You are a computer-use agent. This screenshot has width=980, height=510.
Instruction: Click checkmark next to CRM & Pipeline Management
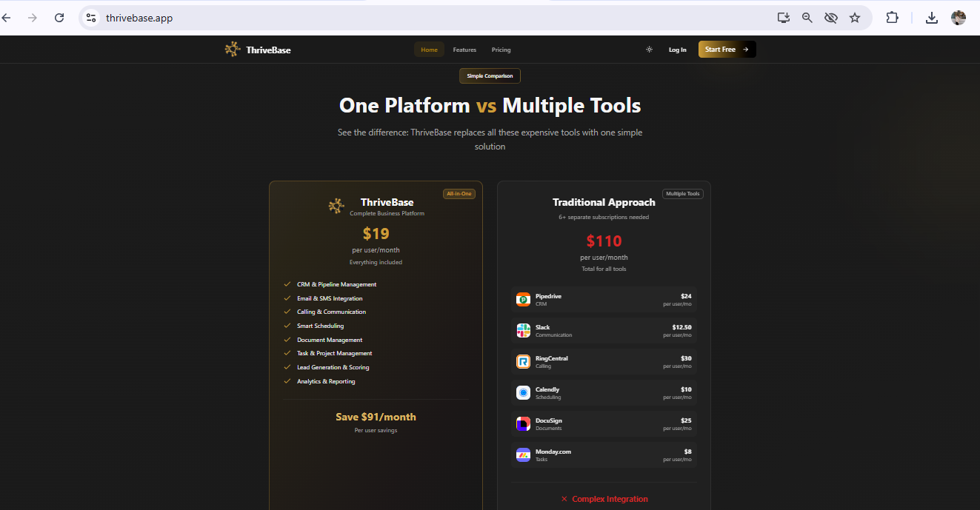(x=287, y=284)
